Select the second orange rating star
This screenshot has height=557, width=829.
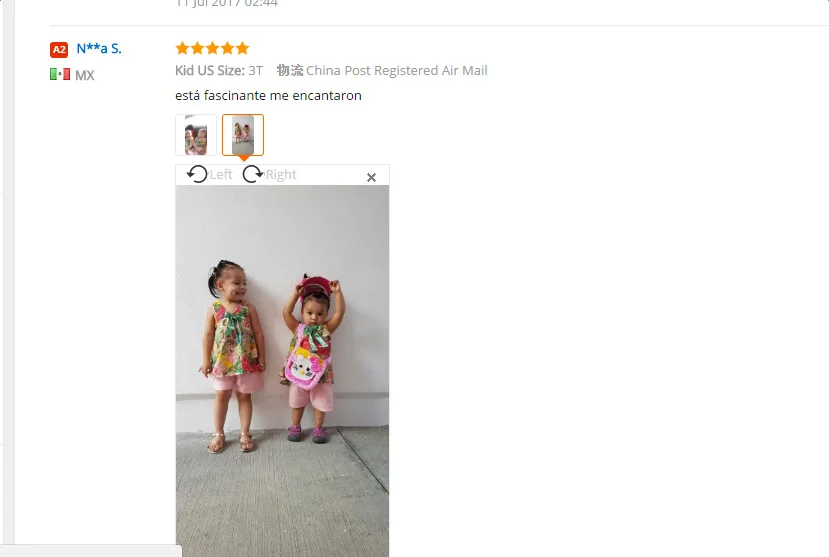[197, 48]
